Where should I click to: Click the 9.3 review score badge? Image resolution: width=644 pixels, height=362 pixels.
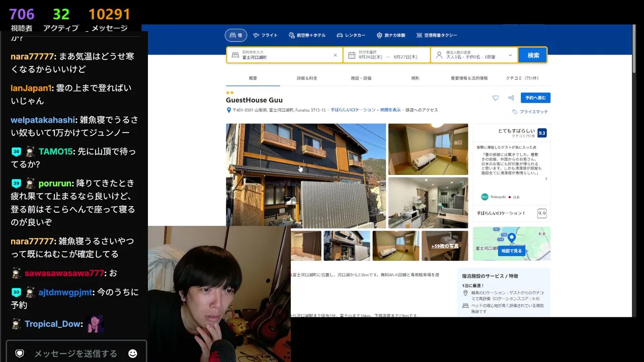542,133
